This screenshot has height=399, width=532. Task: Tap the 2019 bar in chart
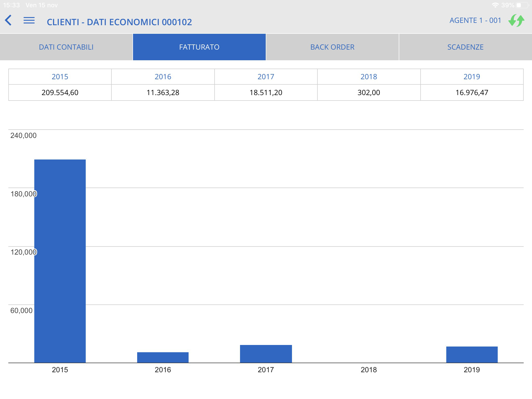click(x=472, y=355)
